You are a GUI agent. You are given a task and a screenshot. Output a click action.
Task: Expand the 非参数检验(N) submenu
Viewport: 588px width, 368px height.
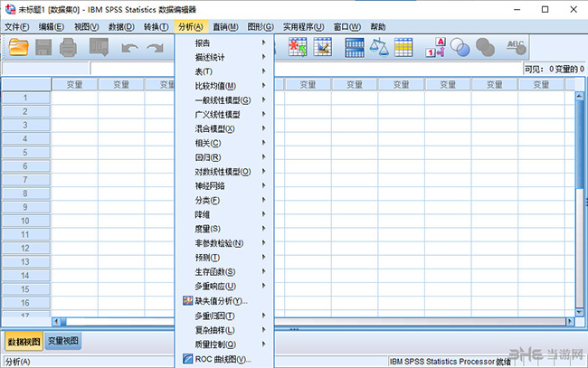pos(224,243)
